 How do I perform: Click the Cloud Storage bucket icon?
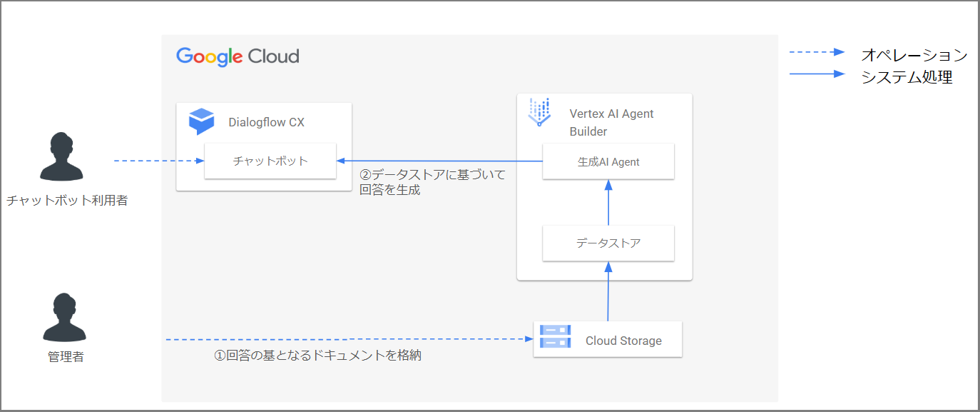tap(555, 336)
